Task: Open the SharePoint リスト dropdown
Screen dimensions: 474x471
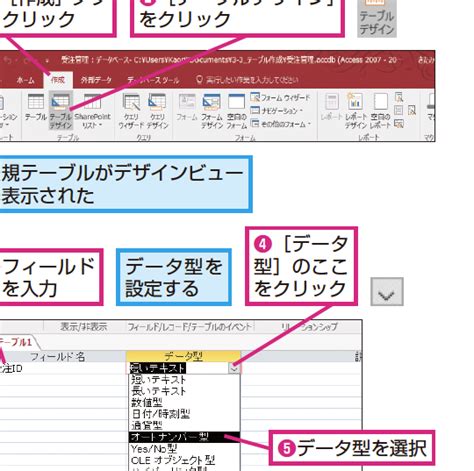Action: click(92, 111)
